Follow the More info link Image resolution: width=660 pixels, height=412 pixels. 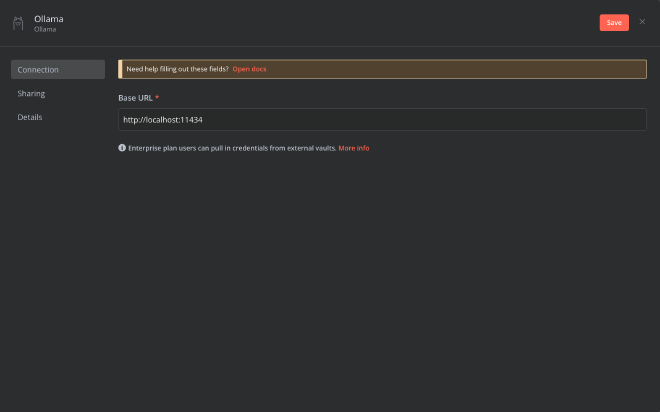tap(354, 148)
